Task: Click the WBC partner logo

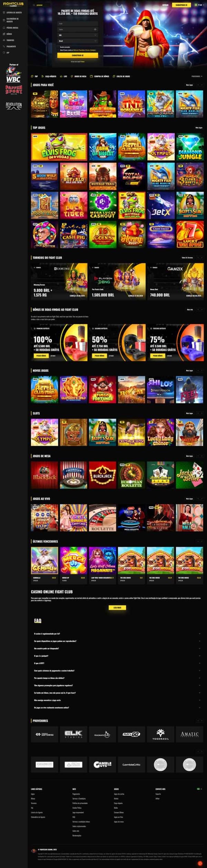Action: pyautogui.click(x=13, y=74)
